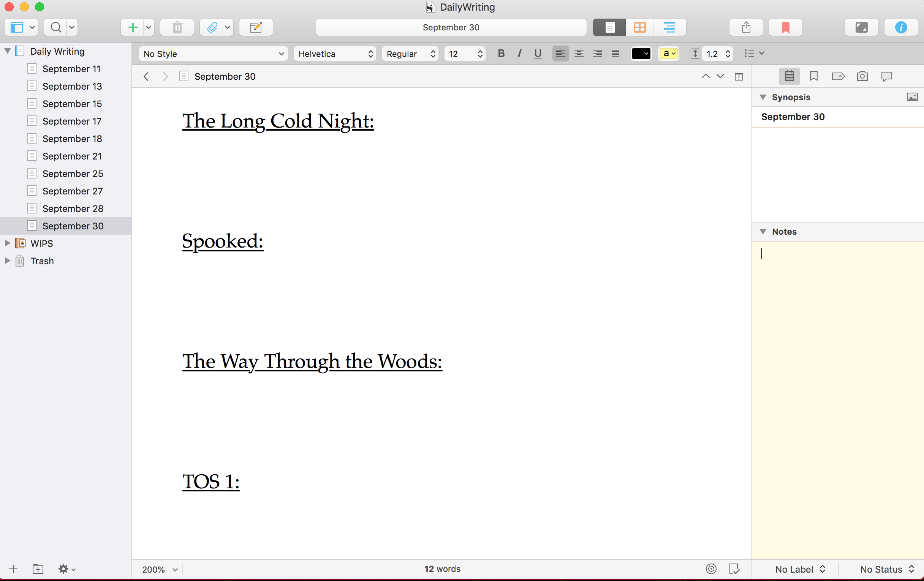
Task: Click inside the yellow Notes field
Action: [x=837, y=345]
